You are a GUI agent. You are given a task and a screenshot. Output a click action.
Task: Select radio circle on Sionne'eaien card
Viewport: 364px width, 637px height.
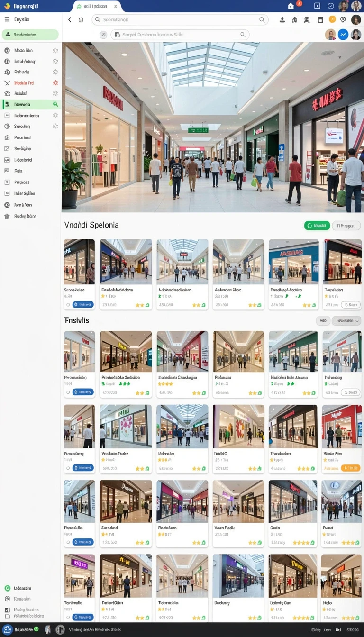68,305
